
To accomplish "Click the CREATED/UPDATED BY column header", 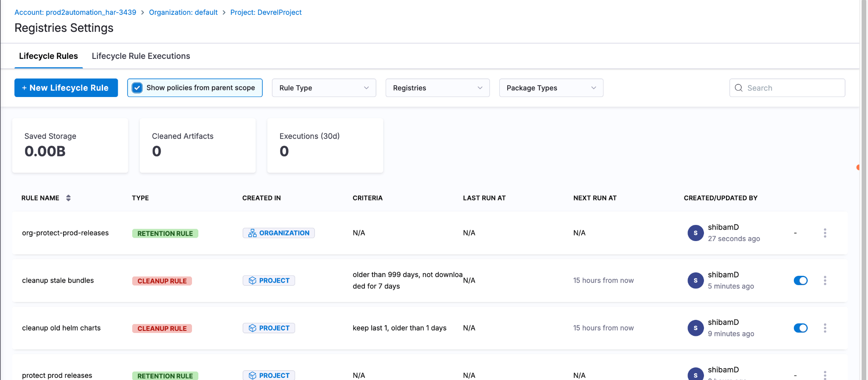I will pyautogui.click(x=721, y=198).
